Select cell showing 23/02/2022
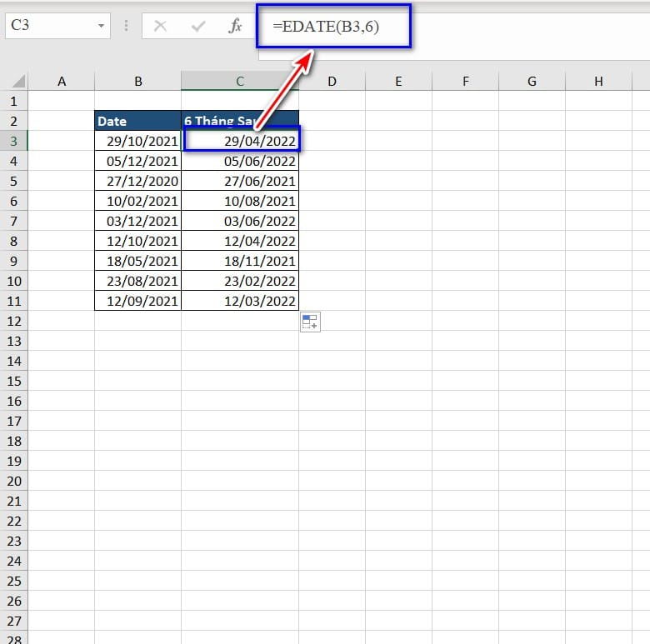 point(240,281)
